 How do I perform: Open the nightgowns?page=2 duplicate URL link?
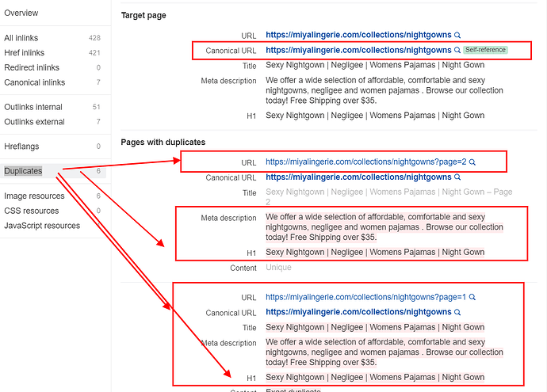tap(366, 162)
